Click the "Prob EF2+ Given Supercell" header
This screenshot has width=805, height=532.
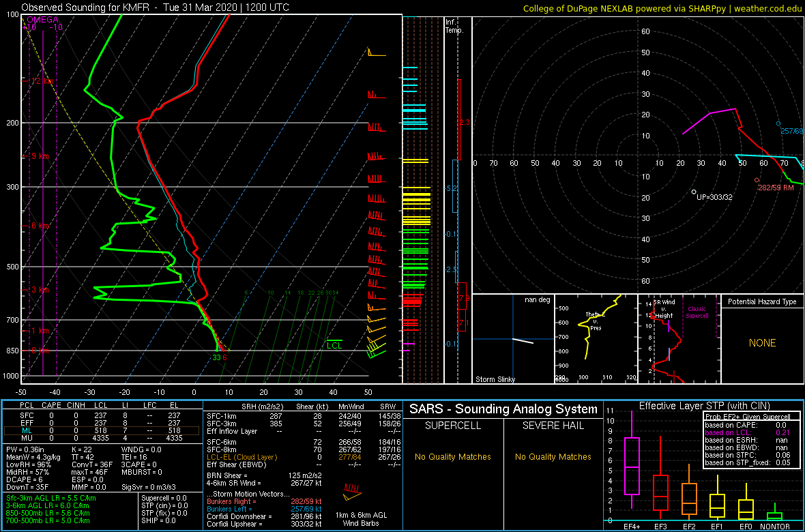pos(749,417)
